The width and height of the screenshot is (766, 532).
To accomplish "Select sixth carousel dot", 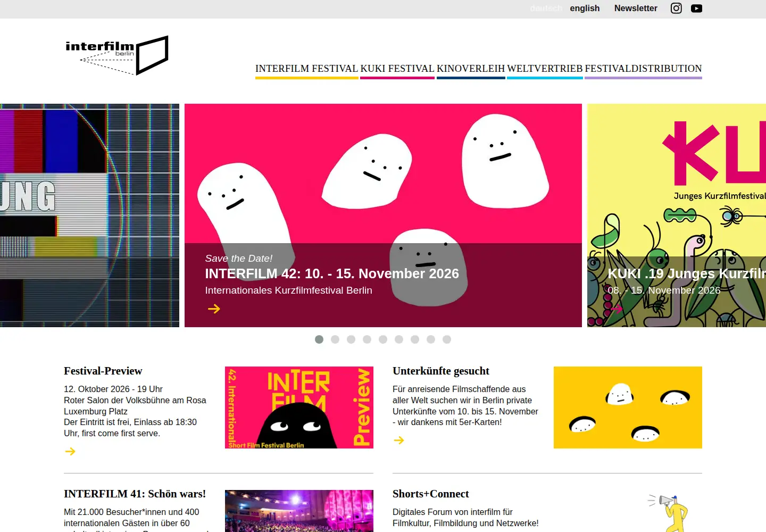I will click(x=399, y=339).
